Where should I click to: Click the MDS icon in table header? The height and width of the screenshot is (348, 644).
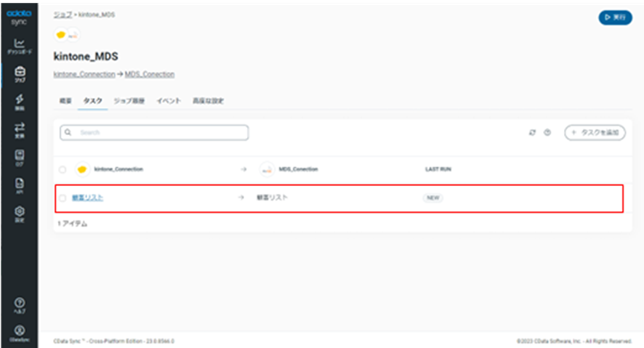[x=267, y=169]
